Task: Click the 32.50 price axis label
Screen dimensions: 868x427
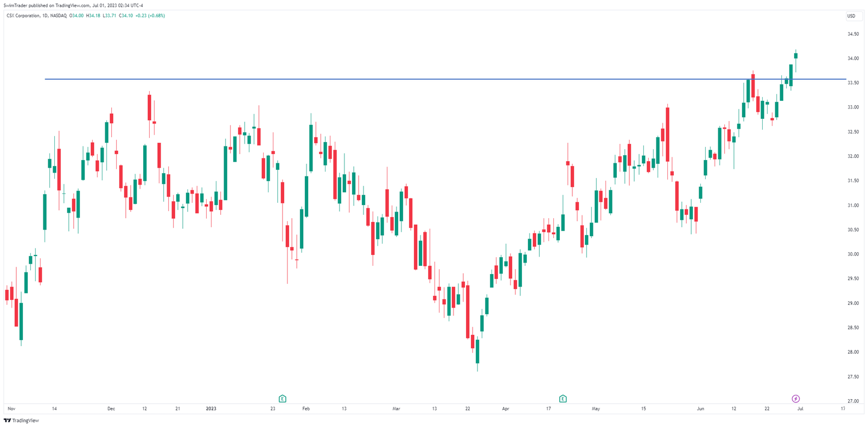Action: click(x=853, y=132)
